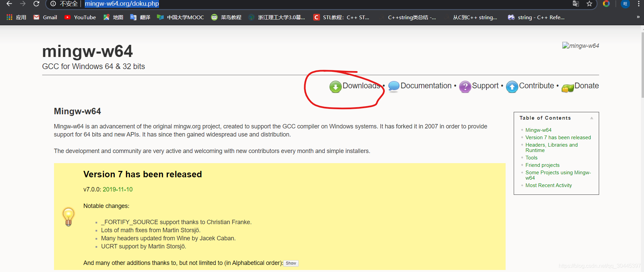Open the Donate menu item
644x272 pixels.
coord(587,86)
